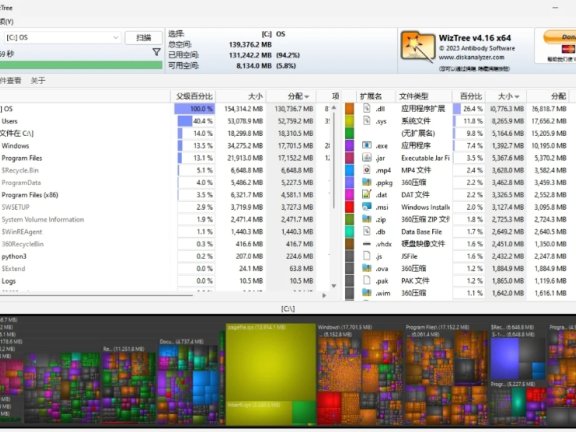This screenshot has width=576, height=432.
Task: Click the Executable Jar File type text
Action: click(425, 158)
